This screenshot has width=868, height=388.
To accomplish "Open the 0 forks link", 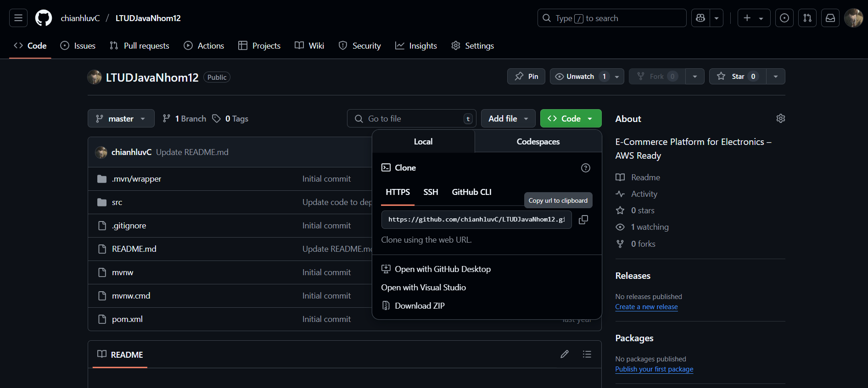I will tap(636, 244).
